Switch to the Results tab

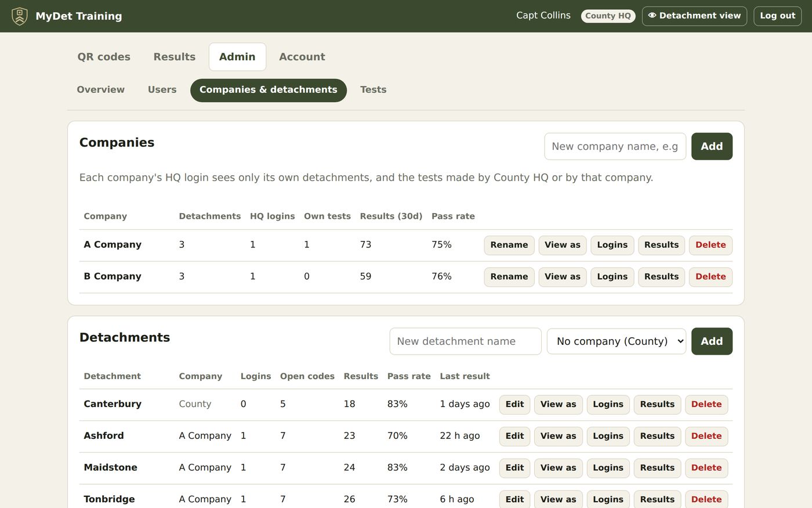click(175, 57)
